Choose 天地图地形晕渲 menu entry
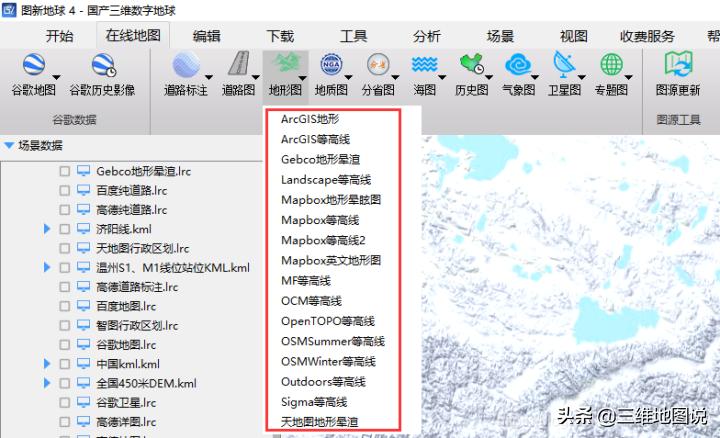The image size is (720, 438). point(320,422)
